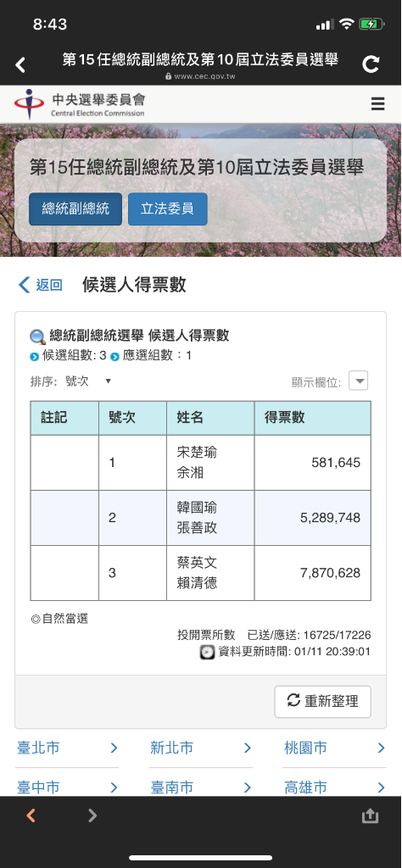Click the 重新整理 refresh button
Image resolution: width=402 pixels, height=868 pixels.
click(323, 701)
